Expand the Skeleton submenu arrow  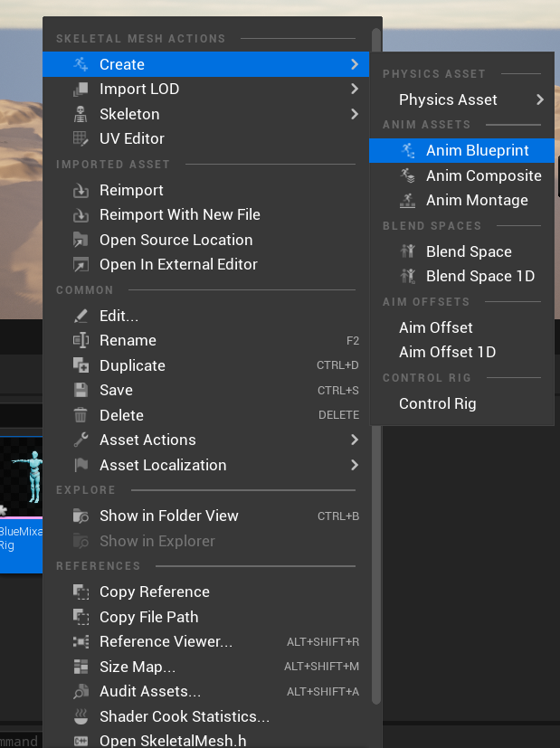pos(355,114)
